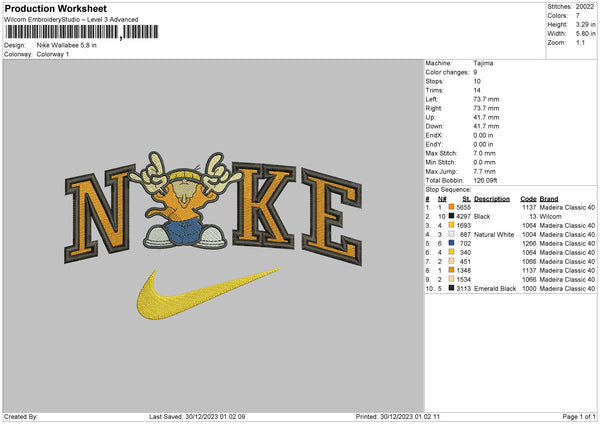Click the "Code" column header
Image resolution: width=600 pixels, height=424 pixels.
click(528, 199)
